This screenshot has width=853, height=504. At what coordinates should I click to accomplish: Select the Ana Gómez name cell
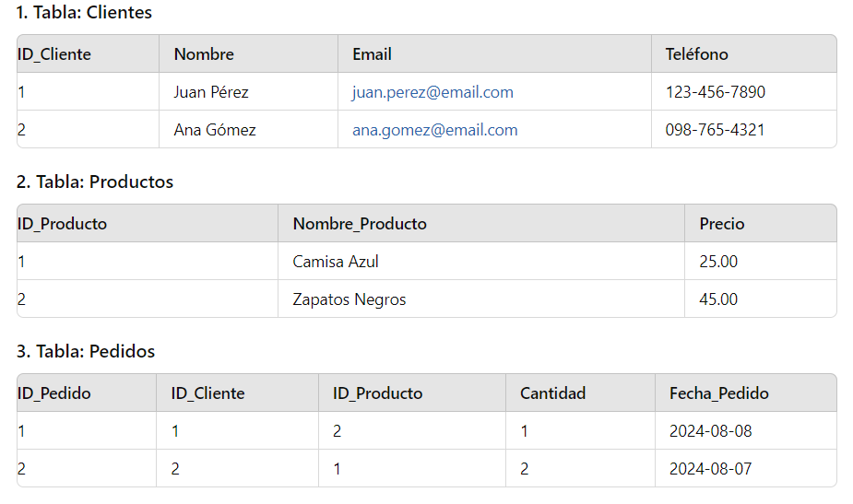tap(215, 130)
